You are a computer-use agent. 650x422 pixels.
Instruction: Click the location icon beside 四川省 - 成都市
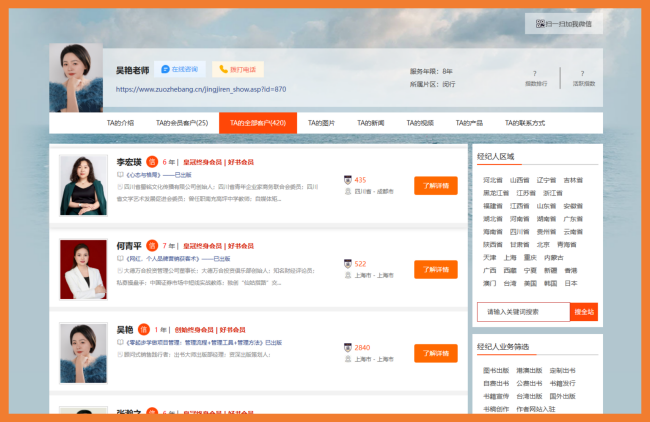(348, 191)
